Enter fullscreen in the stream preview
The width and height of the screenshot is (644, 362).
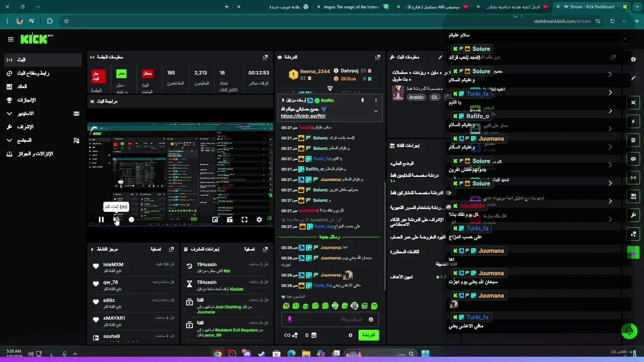[245, 219]
